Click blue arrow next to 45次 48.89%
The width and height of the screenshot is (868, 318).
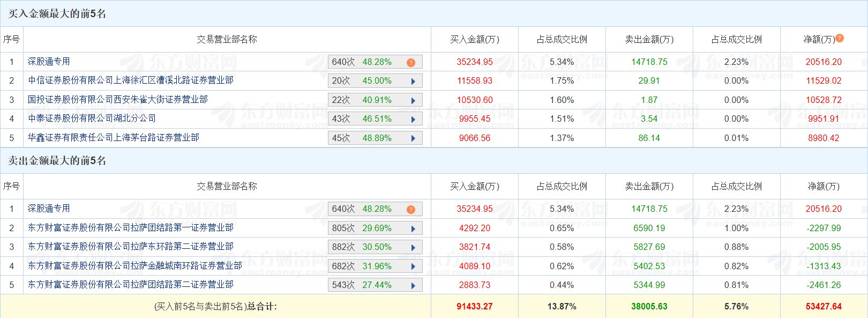pyautogui.click(x=413, y=138)
